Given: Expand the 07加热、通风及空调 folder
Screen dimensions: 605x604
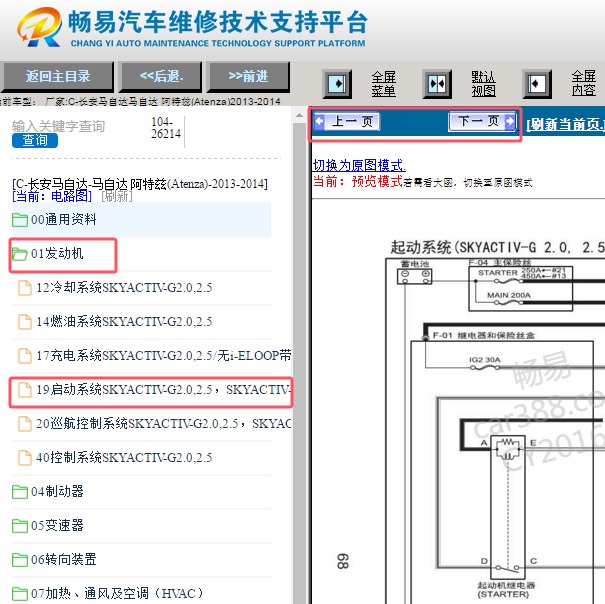Looking at the screenshot, I should 19,594.
